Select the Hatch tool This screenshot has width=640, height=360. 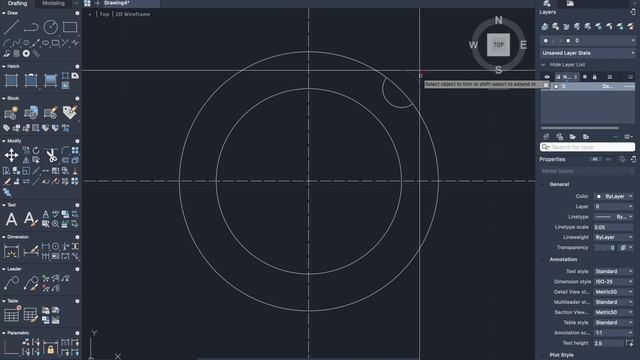pyautogui.click(x=11, y=80)
